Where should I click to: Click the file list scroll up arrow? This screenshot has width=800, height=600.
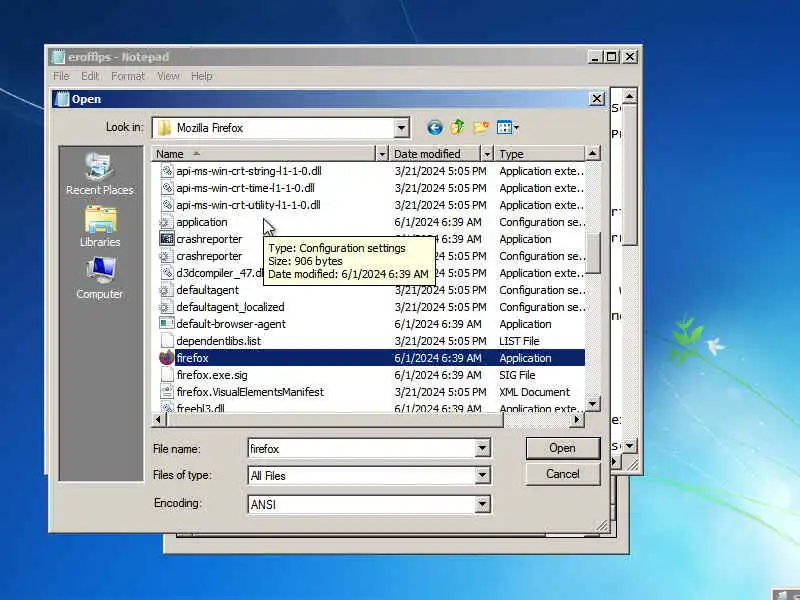point(592,153)
